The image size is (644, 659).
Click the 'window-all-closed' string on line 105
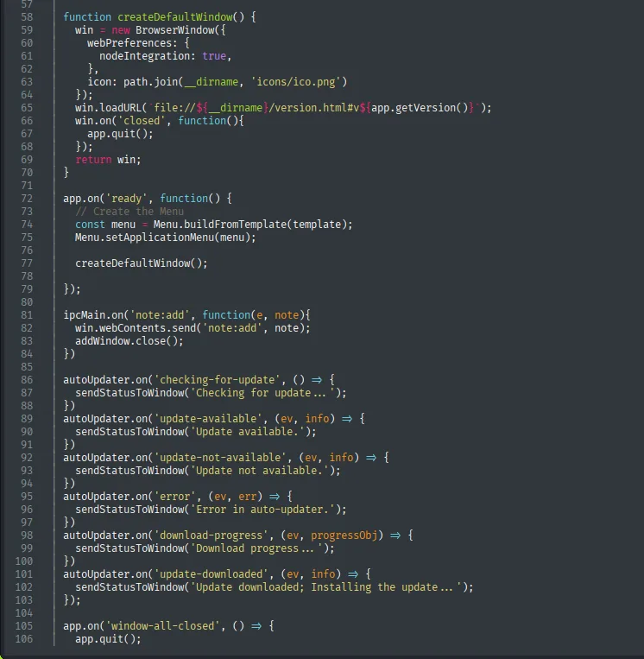pos(162,626)
